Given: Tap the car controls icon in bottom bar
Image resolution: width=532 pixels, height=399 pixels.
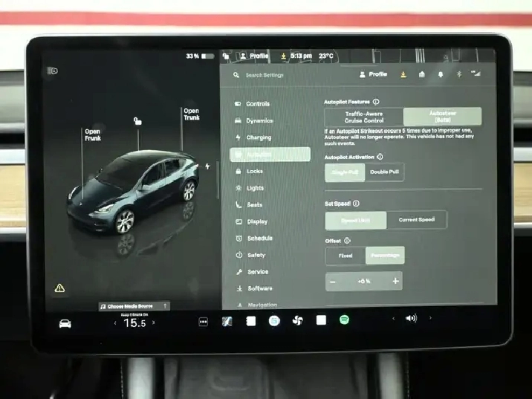Looking at the screenshot, I should tap(65, 323).
